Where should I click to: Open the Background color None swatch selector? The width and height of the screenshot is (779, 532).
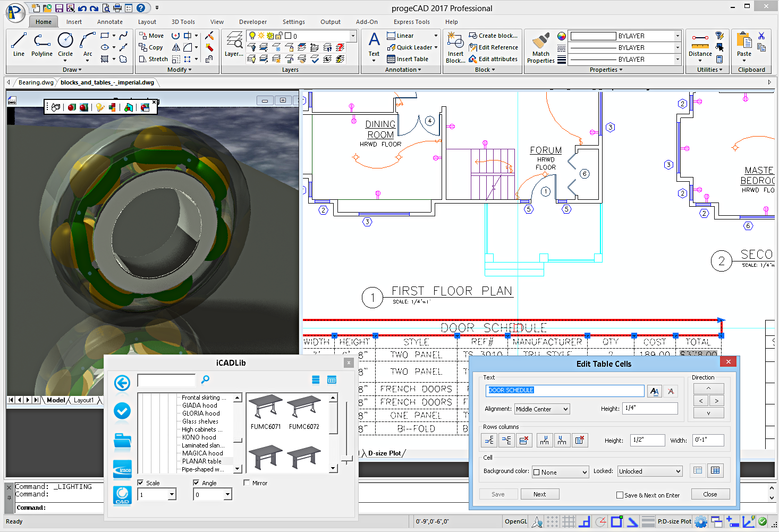point(560,471)
